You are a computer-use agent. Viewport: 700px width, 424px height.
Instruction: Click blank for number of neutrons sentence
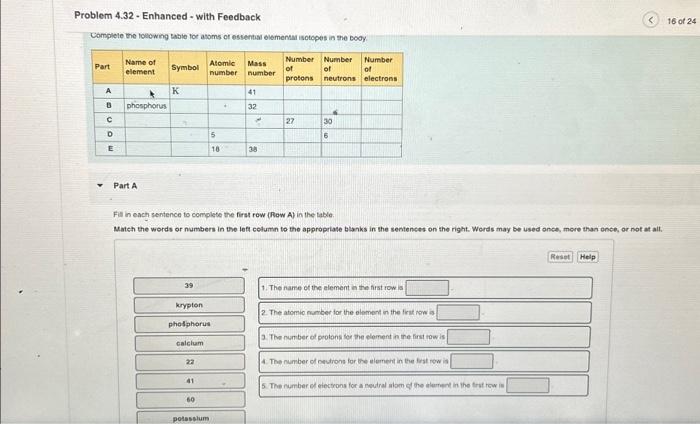472,361
